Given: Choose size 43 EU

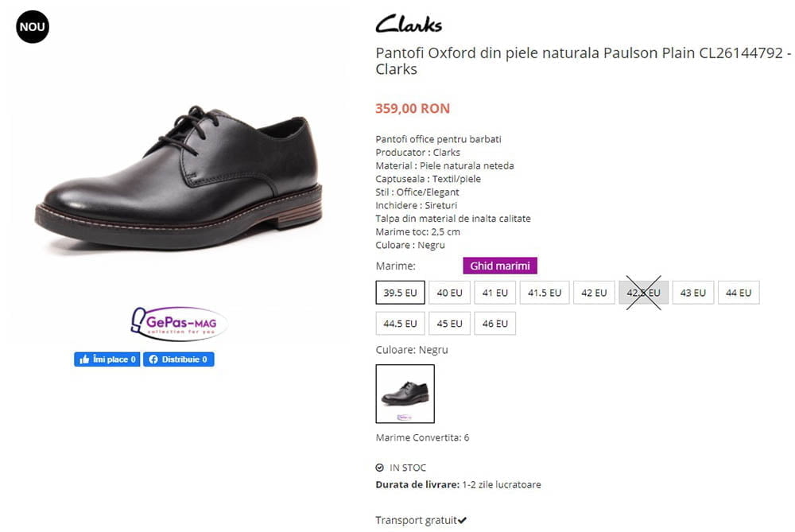Looking at the screenshot, I should pos(693,293).
